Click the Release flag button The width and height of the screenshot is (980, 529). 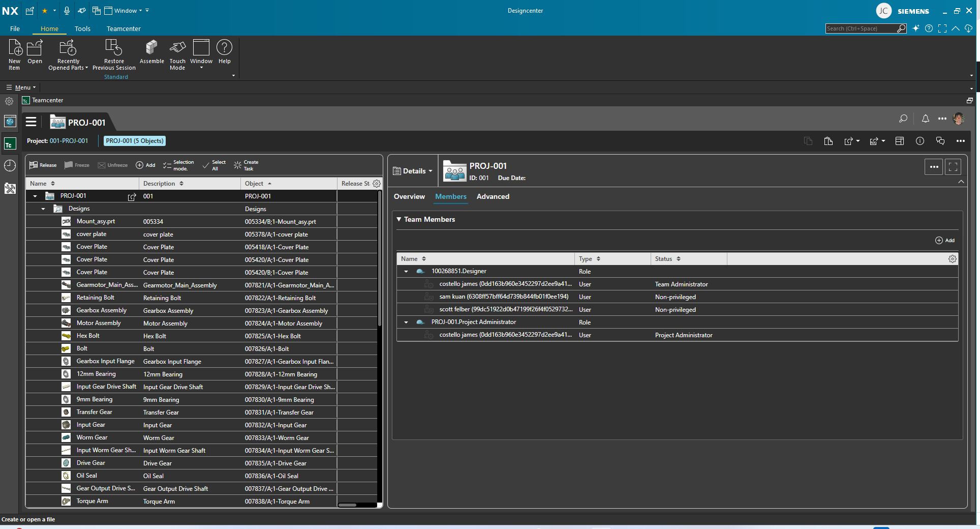point(43,165)
